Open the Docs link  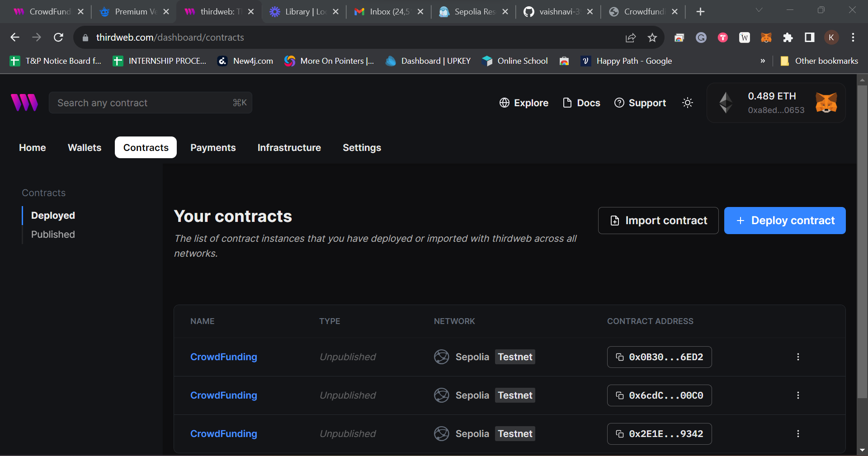581,103
